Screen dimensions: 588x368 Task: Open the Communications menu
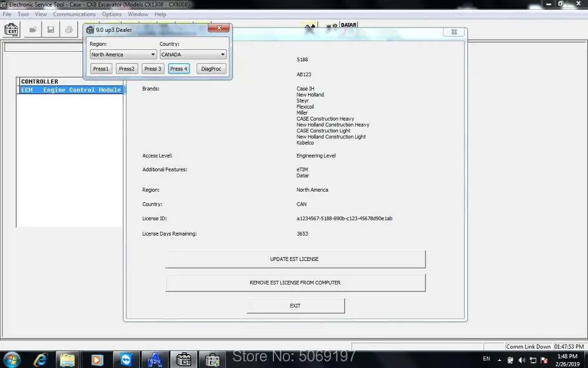[74, 14]
